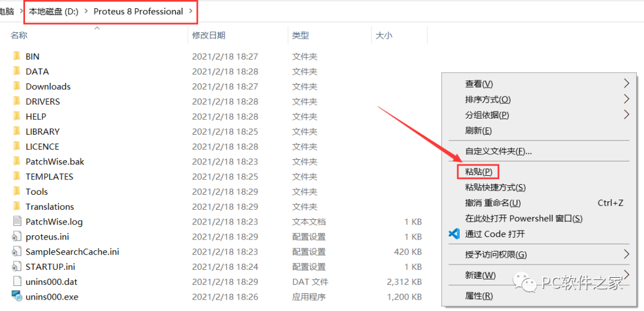Select the Translations folder name
644x311 pixels.
(x=49, y=207)
